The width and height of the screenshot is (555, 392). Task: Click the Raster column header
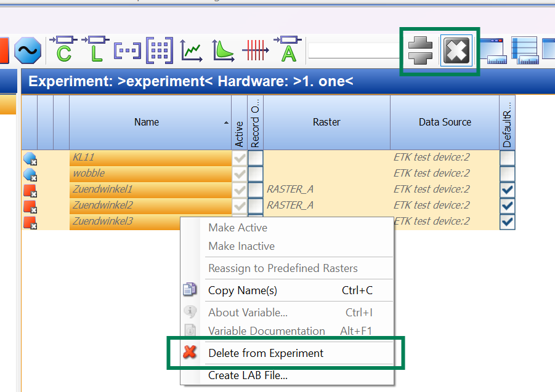(x=326, y=122)
